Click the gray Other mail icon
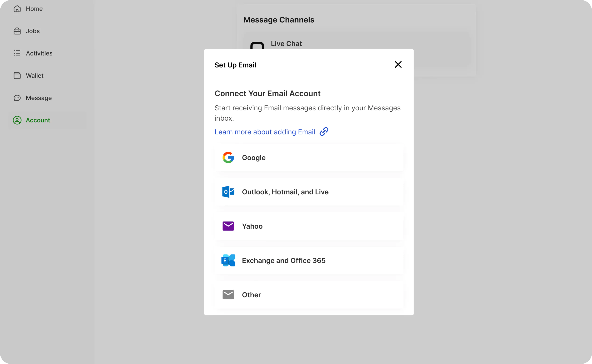This screenshot has width=592, height=364. point(228,295)
